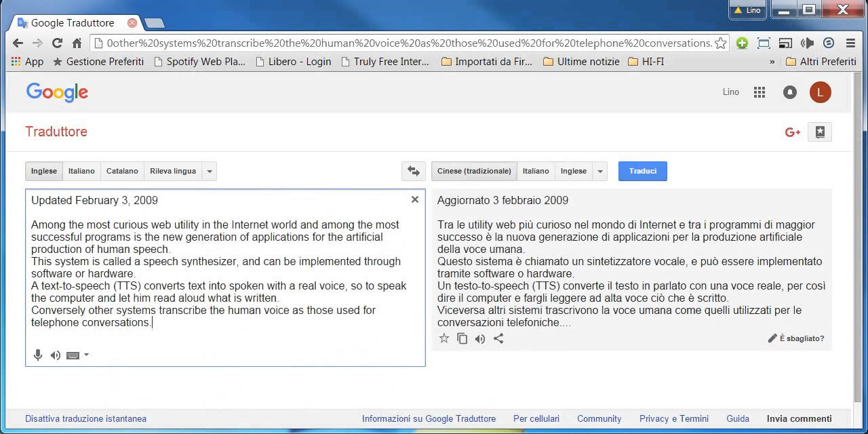The height and width of the screenshot is (434, 868).
Task: Open Libero - Login bookmark
Action: point(293,61)
